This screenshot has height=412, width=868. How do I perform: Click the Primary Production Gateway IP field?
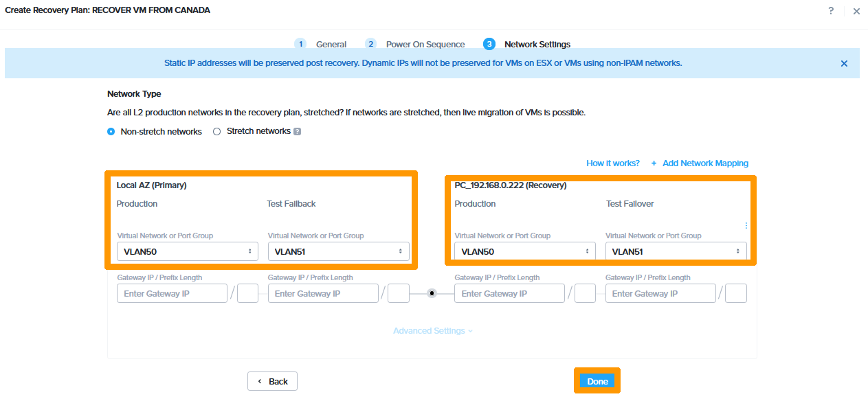[172, 294]
